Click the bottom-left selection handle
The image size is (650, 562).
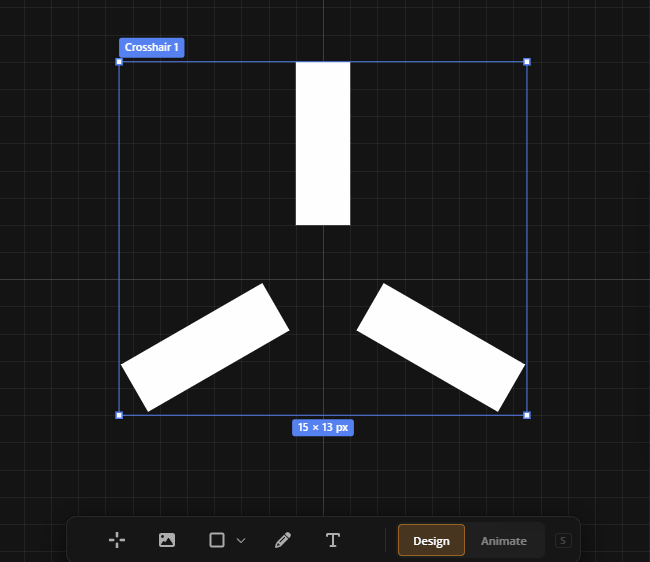point(119,415)
